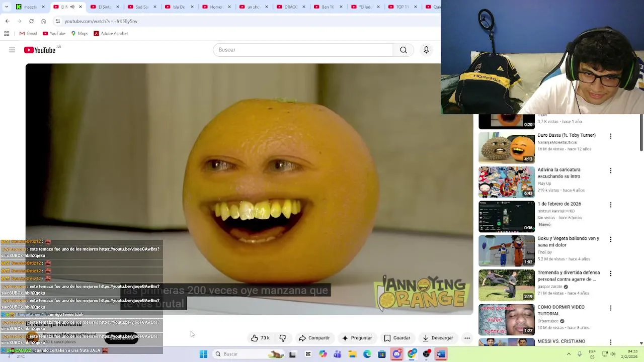Screen dimensions: 644x362
Task: Open 'Adivina la caricatura' video title
Action: click(x=559, y=173)
